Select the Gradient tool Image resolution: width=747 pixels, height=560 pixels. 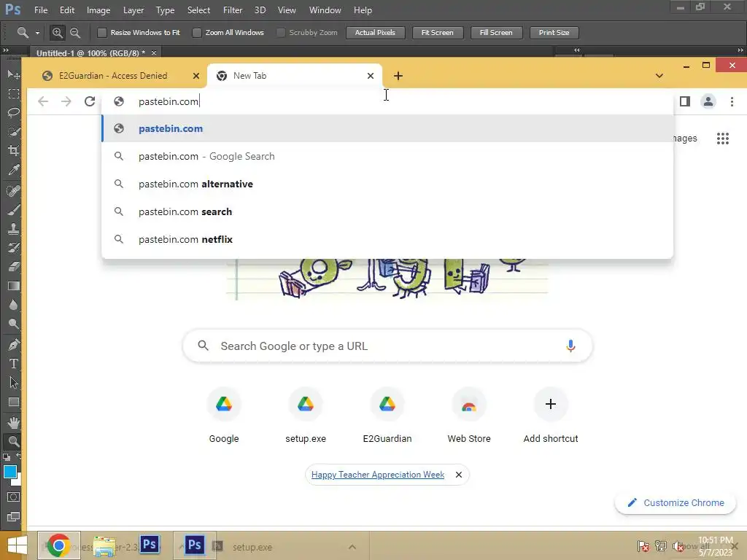(13, 286)
